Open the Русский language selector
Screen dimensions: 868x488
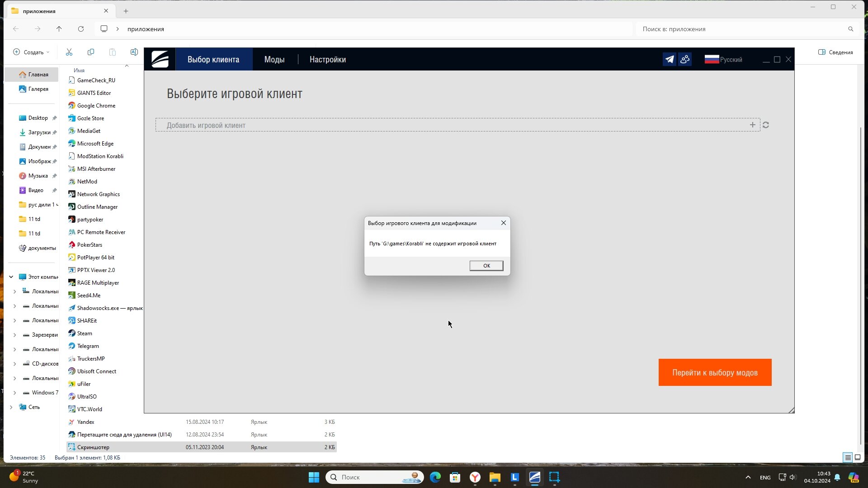click(x=723, y=60)
